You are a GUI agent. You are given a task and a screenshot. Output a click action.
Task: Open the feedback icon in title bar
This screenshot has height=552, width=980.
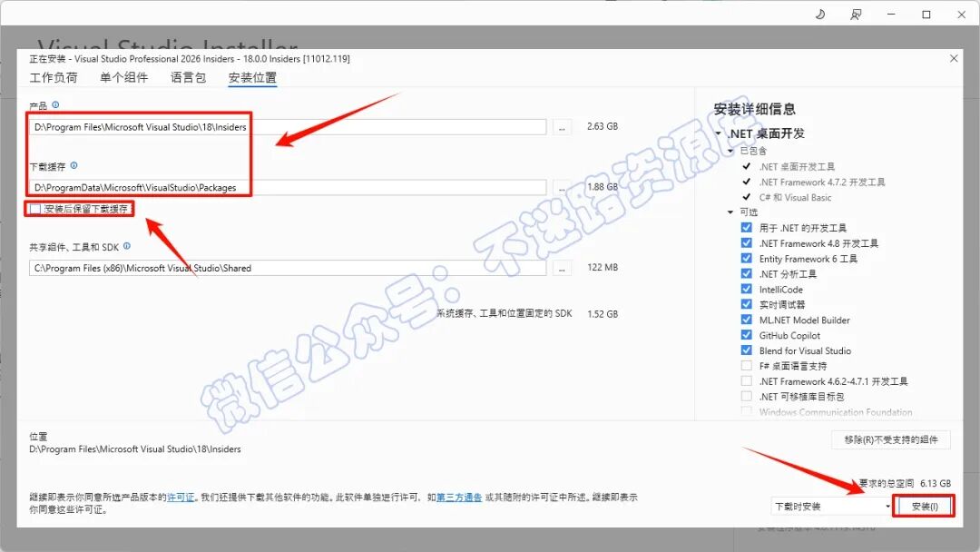(856, 15)
